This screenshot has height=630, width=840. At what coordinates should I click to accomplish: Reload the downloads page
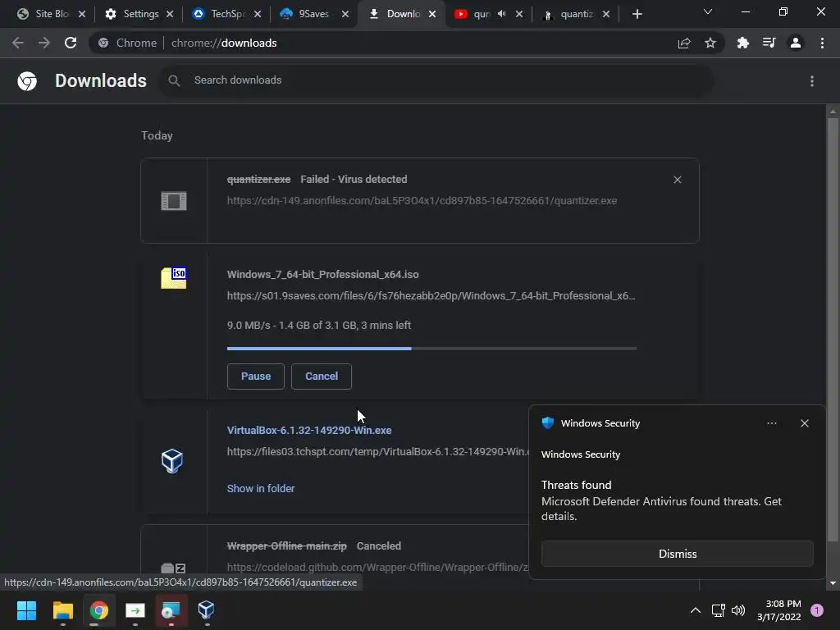click(71, 43)
